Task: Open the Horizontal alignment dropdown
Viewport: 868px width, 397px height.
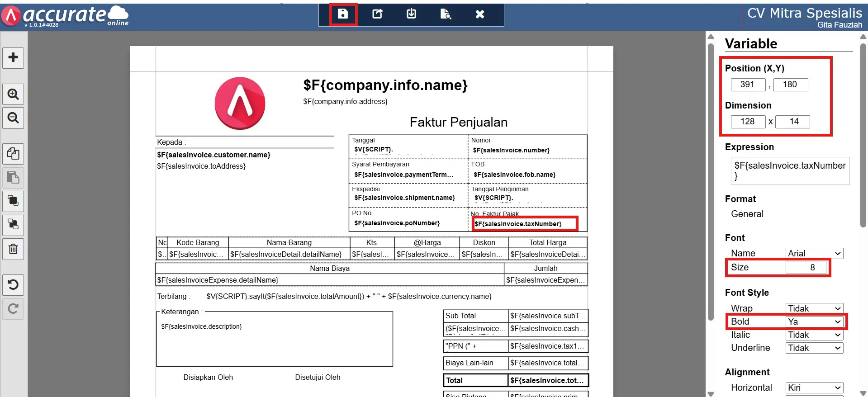Action: point(814,388)
